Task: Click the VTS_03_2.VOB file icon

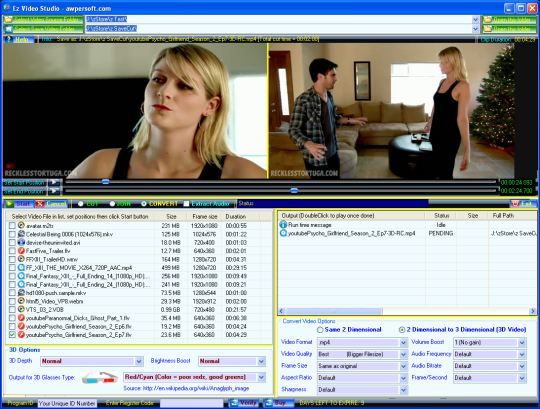Action: coord(21,310)
